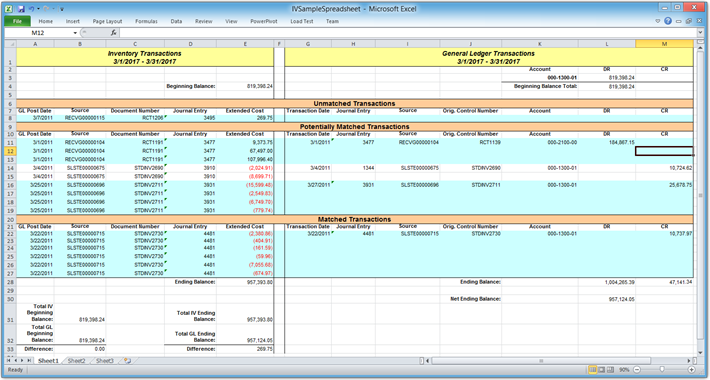
Task: Open the undo history dropdown arrow
Action: [x=38, y=9]
